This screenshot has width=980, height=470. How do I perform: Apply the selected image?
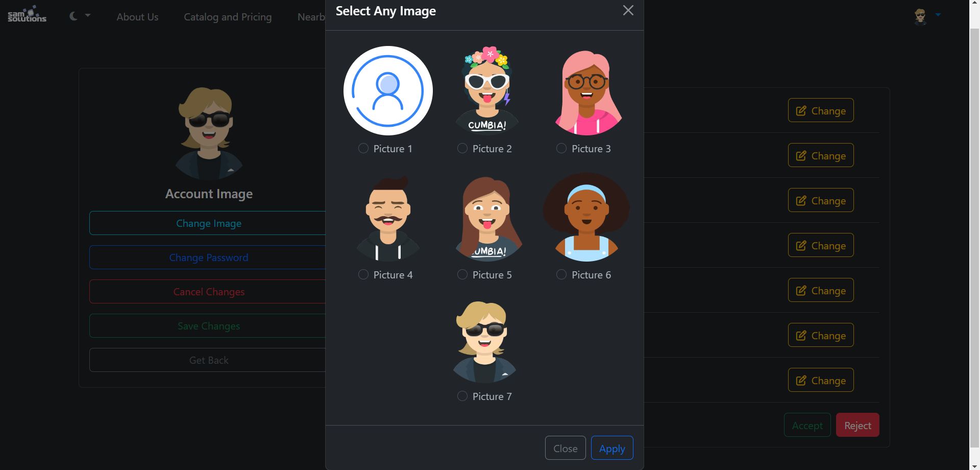[612, 448]
